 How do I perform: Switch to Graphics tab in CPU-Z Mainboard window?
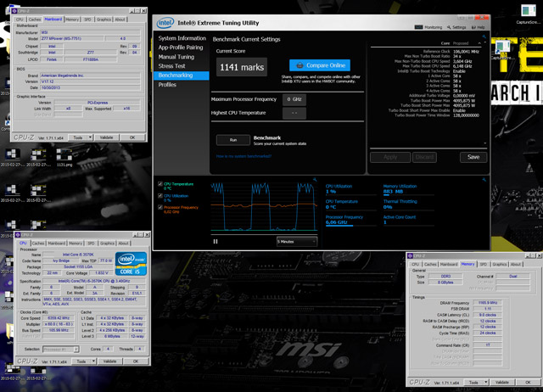(x=104, y=20)
